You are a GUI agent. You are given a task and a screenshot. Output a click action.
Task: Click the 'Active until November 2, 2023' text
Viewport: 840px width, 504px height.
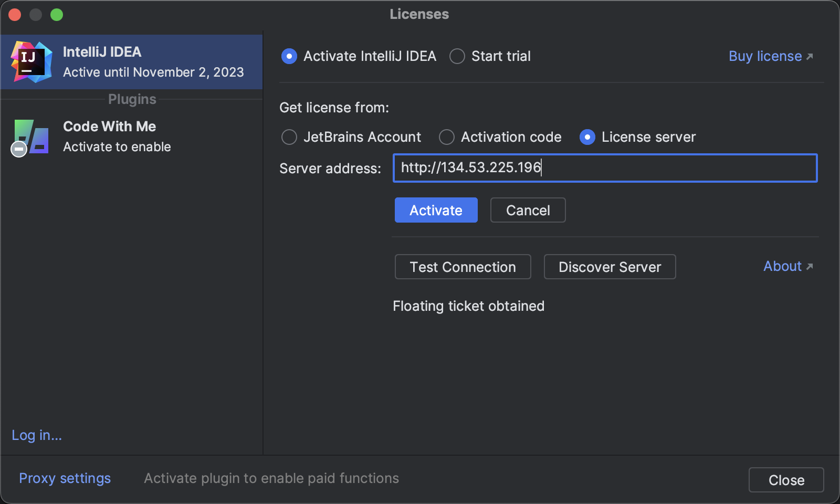(x=153, y=72)
